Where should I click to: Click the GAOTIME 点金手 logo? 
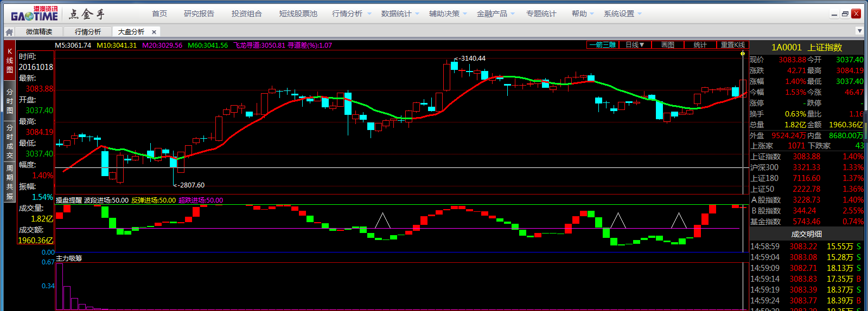pyautogui.click(x=57, y=15)
